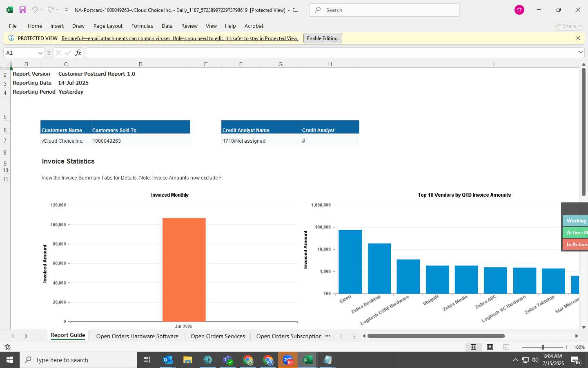Click the zoom slider handle

pos(543,347)
